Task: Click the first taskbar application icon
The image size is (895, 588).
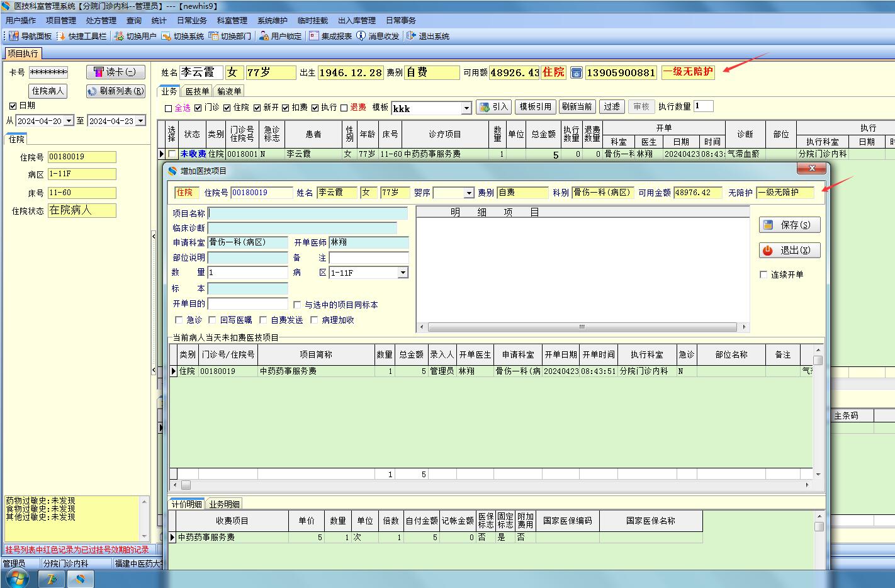Action: pos(52,579)
